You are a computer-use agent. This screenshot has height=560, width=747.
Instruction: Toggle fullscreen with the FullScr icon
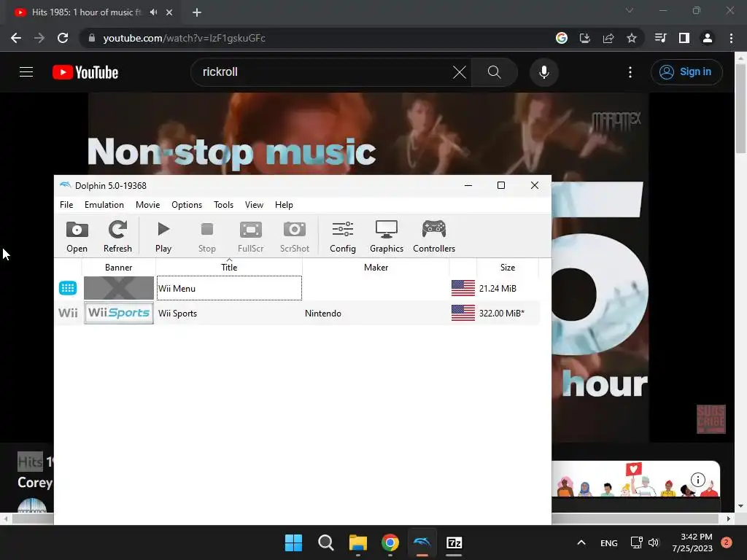click(251, 237)
